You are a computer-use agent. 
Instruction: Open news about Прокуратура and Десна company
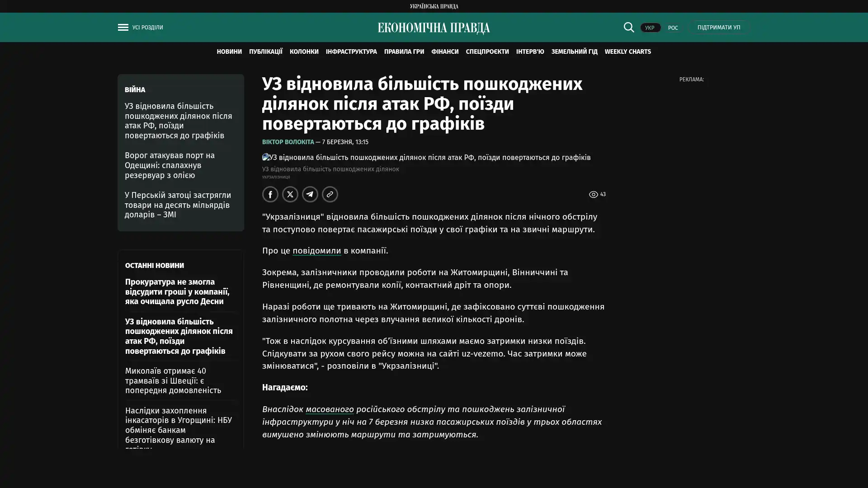click(177, 291)
